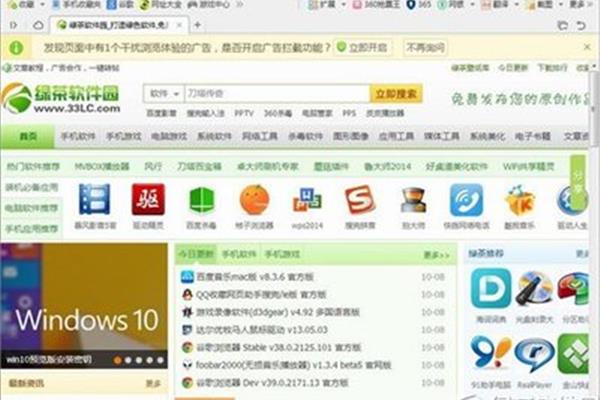Open the blue phone app icon

pos(466,199)
